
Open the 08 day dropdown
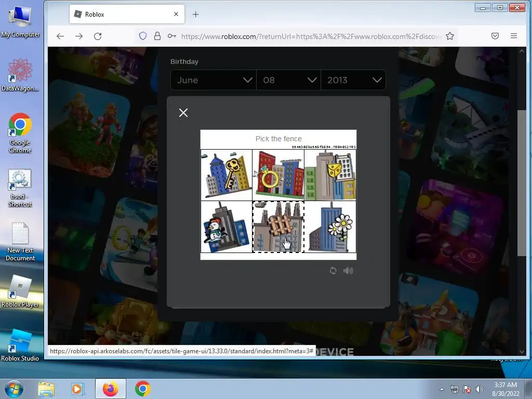pos(288,80)
